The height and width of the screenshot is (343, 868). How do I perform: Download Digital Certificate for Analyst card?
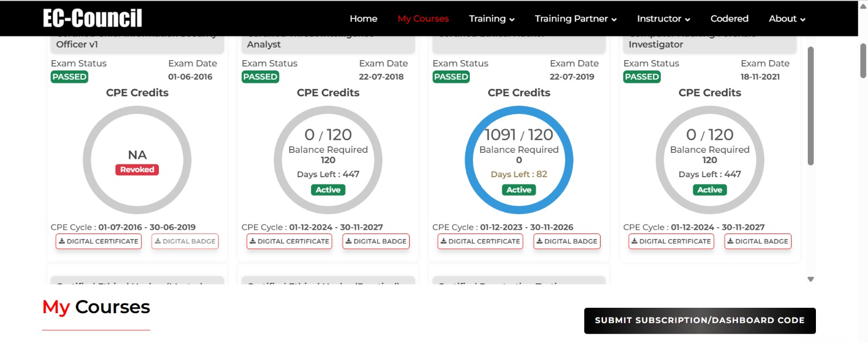[290, 241]
